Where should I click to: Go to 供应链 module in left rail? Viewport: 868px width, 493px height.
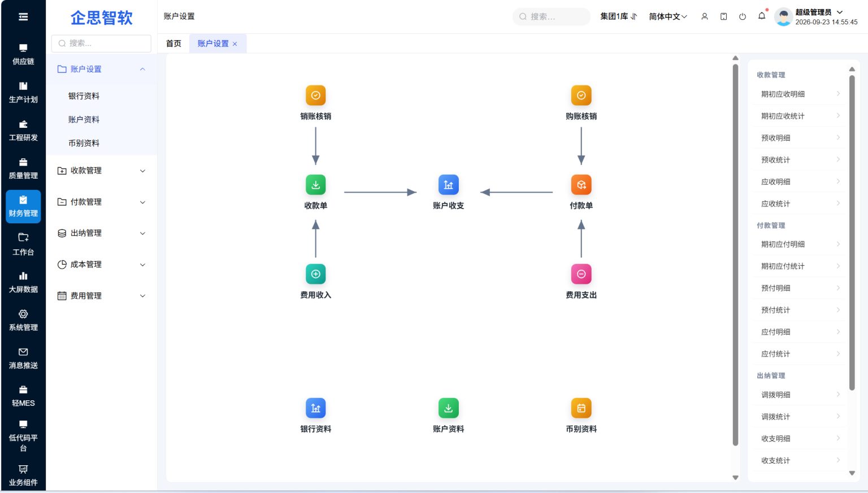(23, 54)
